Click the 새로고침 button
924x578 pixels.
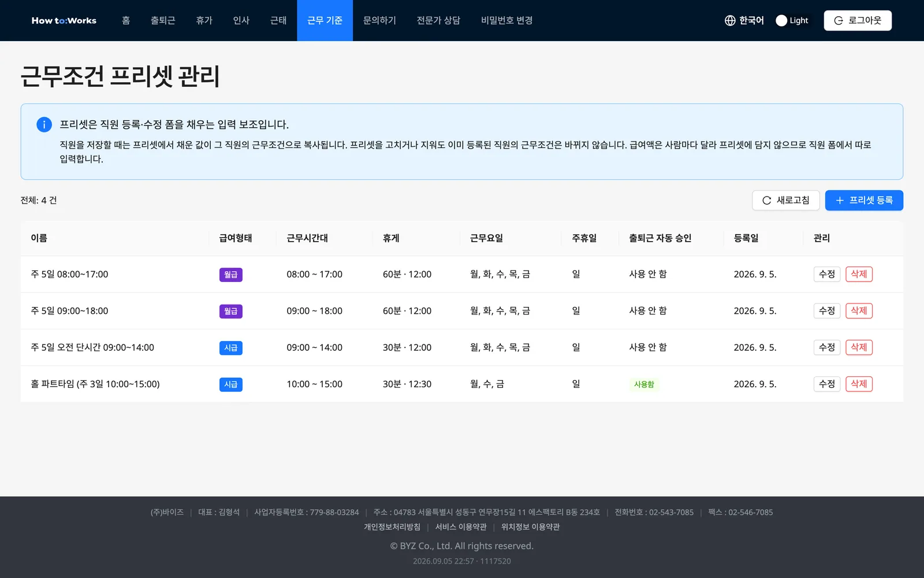click(786, 201)
